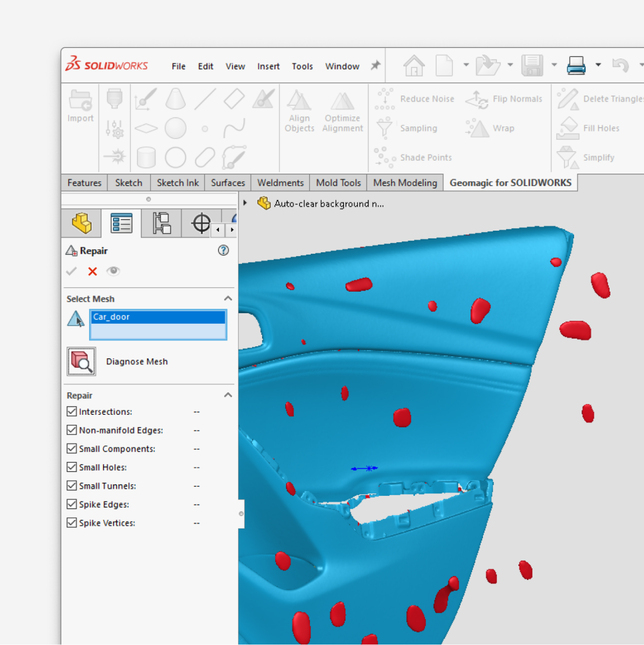Select Car_door in the mesh selection box

click(x=158, y=317)
